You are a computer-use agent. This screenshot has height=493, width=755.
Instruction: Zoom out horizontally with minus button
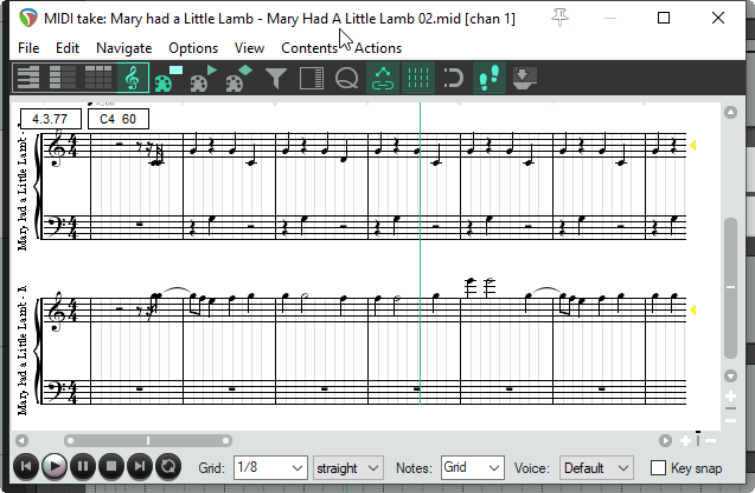click(711, 441)
